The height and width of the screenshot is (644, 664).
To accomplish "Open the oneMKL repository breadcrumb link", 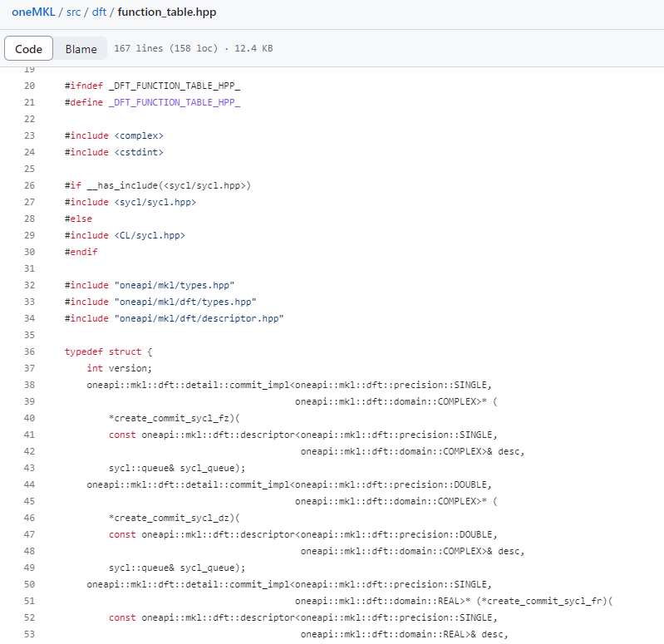I will 33,12.
